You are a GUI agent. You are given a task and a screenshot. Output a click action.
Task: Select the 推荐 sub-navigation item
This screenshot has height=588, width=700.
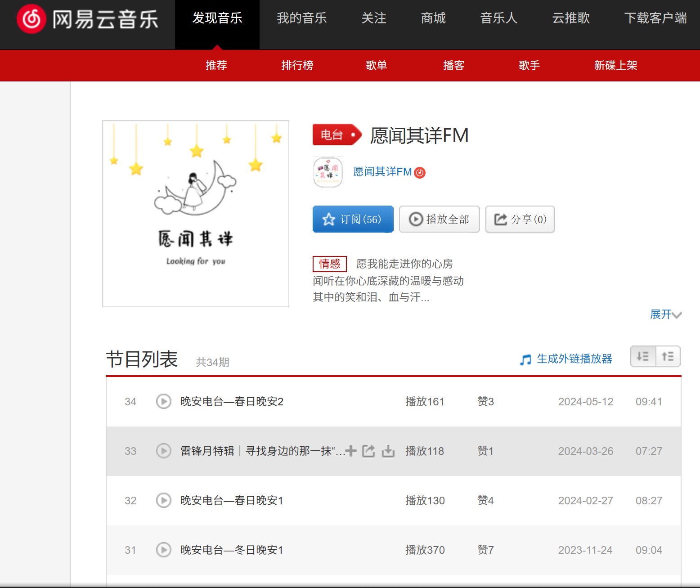[x=216, y=65]
